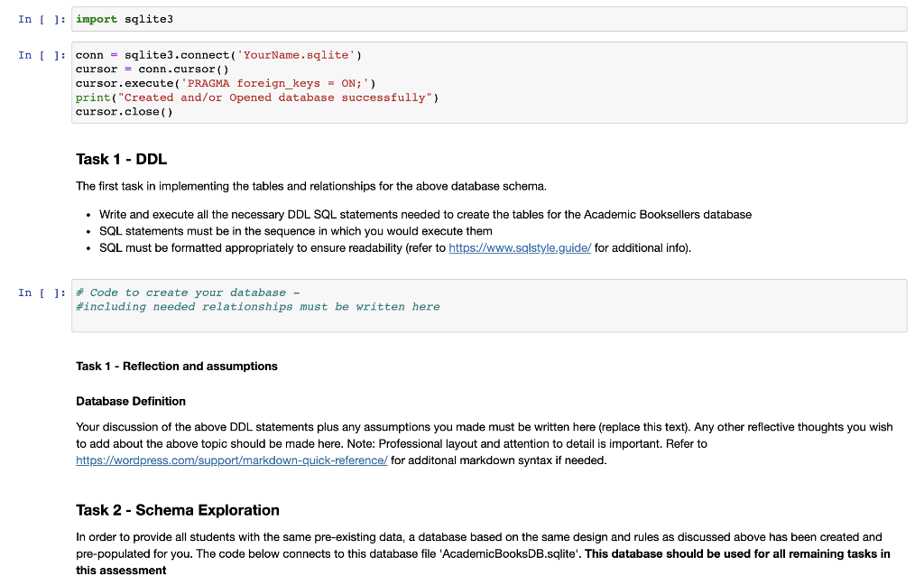This screenshot has height=576, width=924.
Task: Click 'In order to provide all students' paragraph
Action: (x=484, y=553)
